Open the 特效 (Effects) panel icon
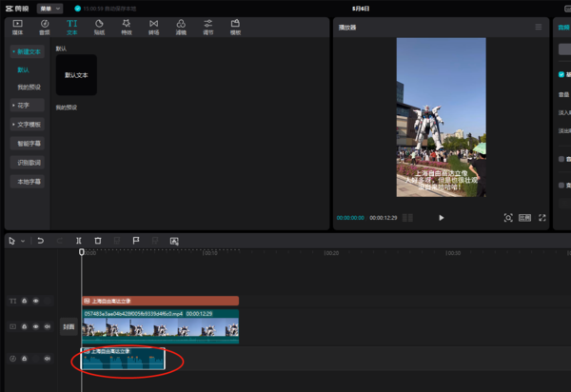Image resolution: width=571 pixels, height=392 pixels. tap(126, 26)
